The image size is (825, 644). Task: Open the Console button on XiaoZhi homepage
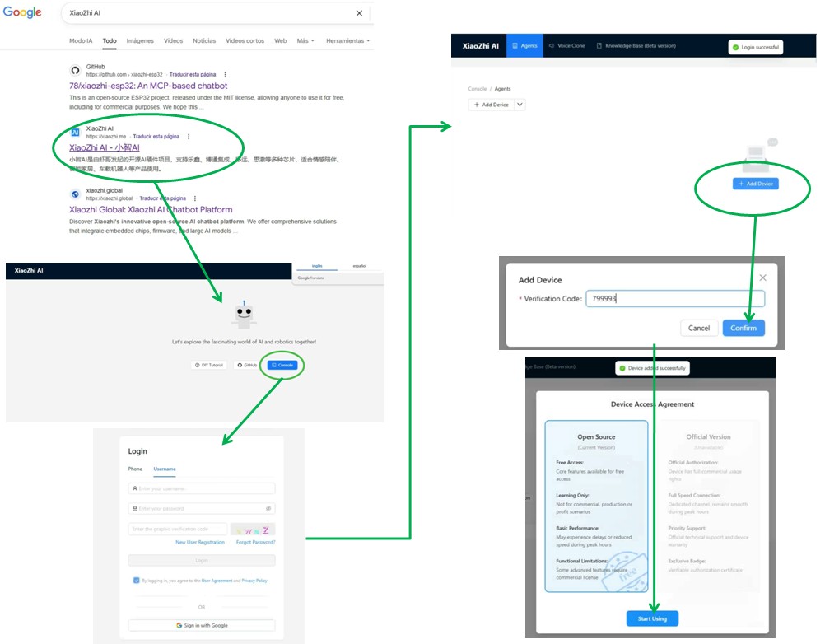[282, 365]
